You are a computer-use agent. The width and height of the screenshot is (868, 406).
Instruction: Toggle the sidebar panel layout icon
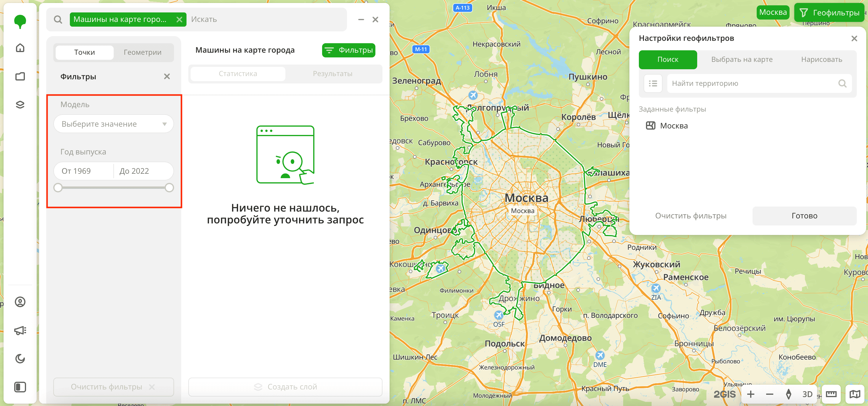tap(20, 387)
